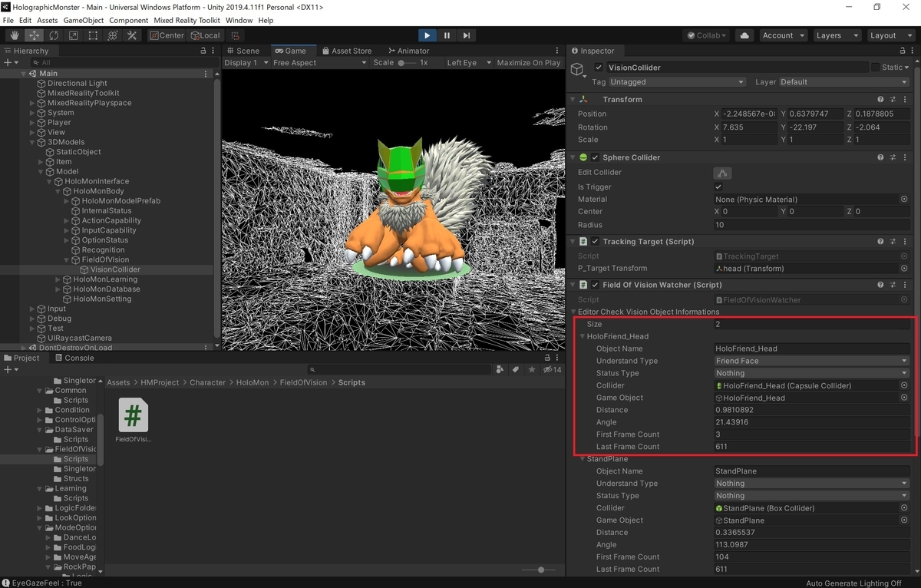Open the cloud services icon
This screenshot has height=588, width=921.
pos(744,35)
